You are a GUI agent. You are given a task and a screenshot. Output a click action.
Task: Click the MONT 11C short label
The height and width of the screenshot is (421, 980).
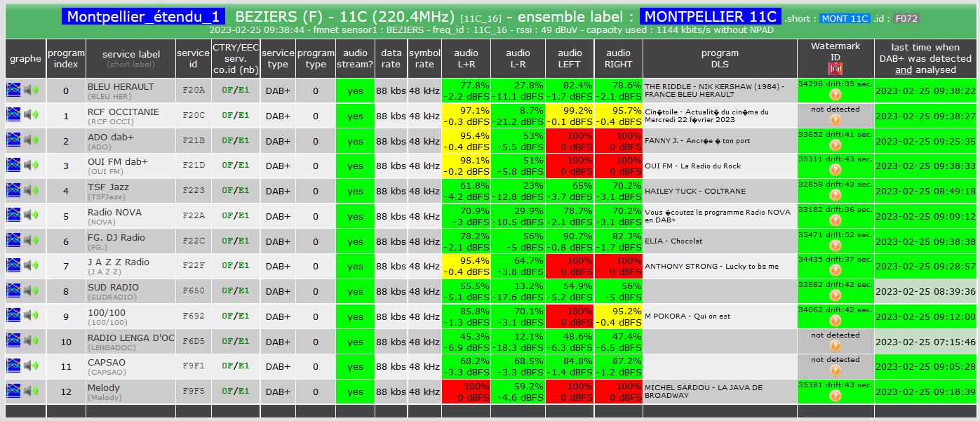pos(845,19)
